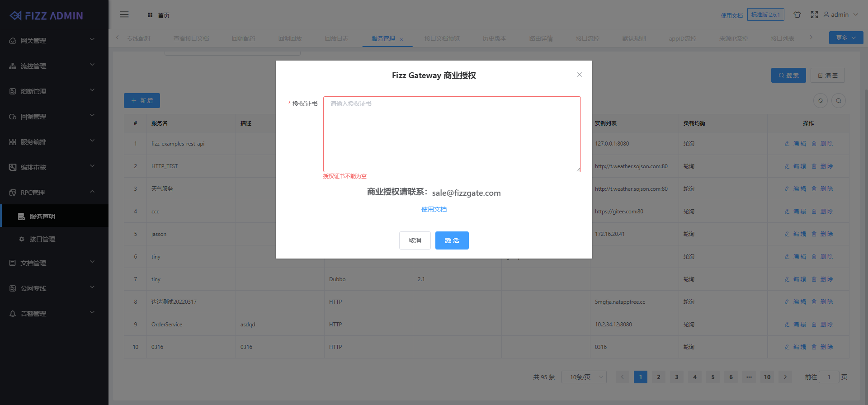
Task: Click the home grid icon beside 首页
Action: click(x=150, y=15)
